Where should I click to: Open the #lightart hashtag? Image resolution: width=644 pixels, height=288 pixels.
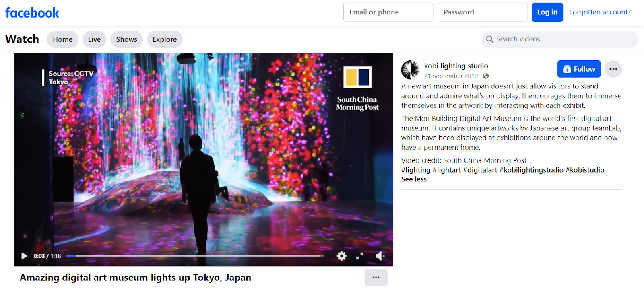click(x=447, y=170)
